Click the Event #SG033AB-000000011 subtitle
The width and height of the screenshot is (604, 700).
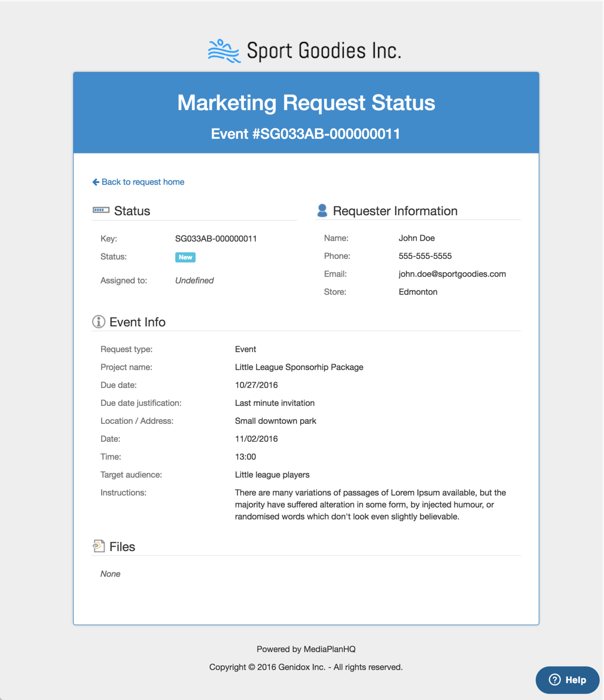pos(306,134)
